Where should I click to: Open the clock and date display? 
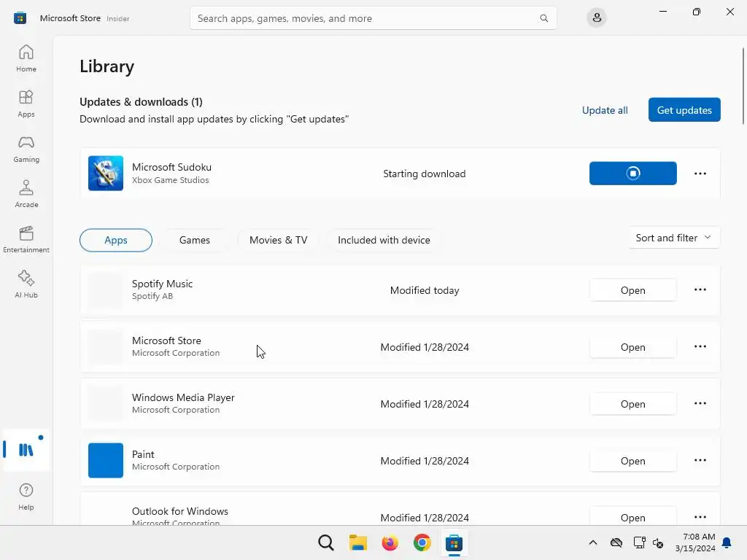pos(695,542)
